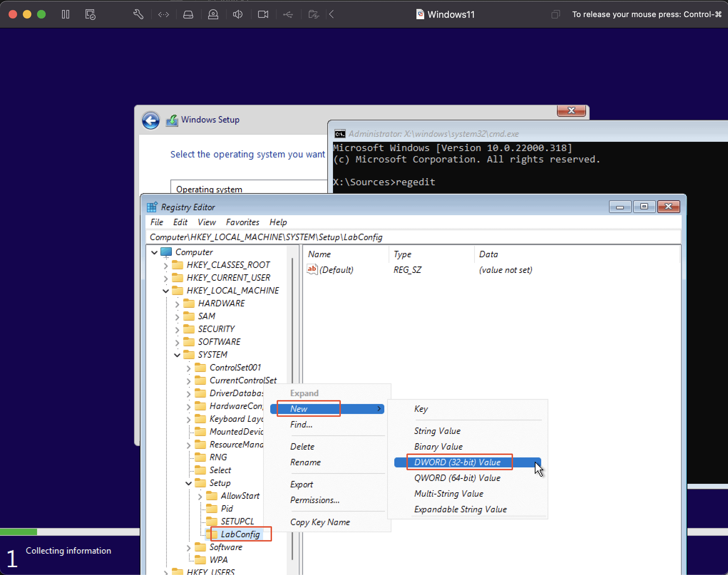
Task: Expand the AllowStart key
Action: 200,496
